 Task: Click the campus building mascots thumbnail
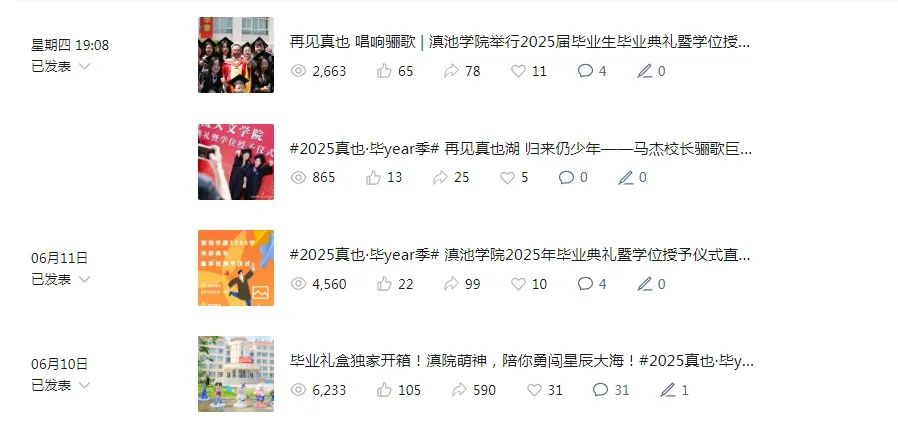236,374
